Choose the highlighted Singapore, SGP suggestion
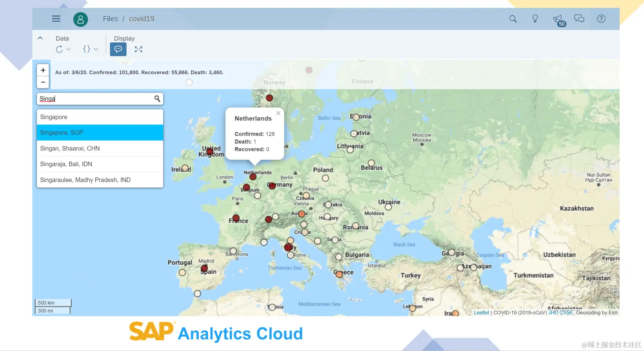This screenshot has height=351, width=644. tap(100, 133)
